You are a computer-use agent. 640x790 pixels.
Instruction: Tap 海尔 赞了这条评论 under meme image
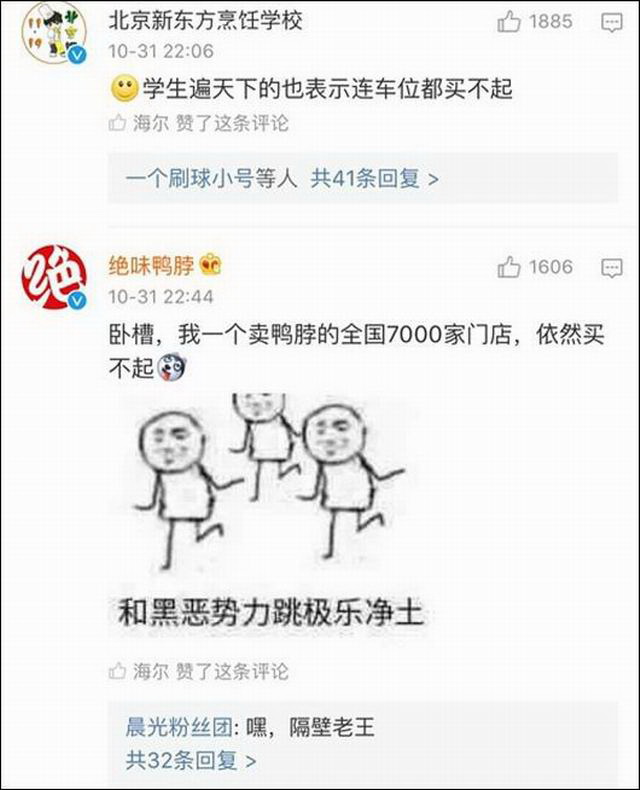pos(199,671)
